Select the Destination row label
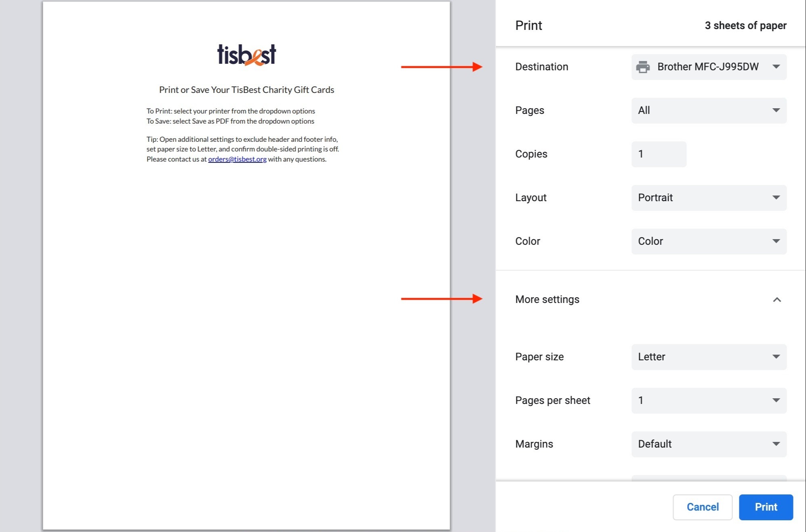Screen dimensions: 806x532 [x=541, y=66]
